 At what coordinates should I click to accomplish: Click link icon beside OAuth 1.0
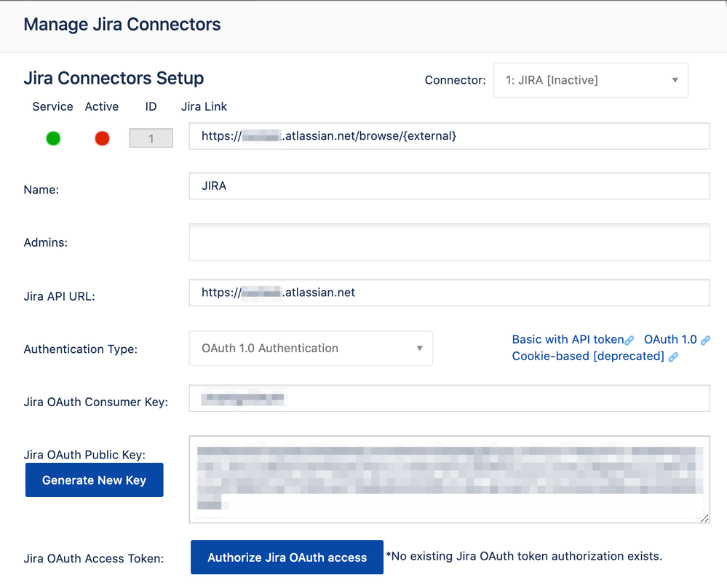705,341
